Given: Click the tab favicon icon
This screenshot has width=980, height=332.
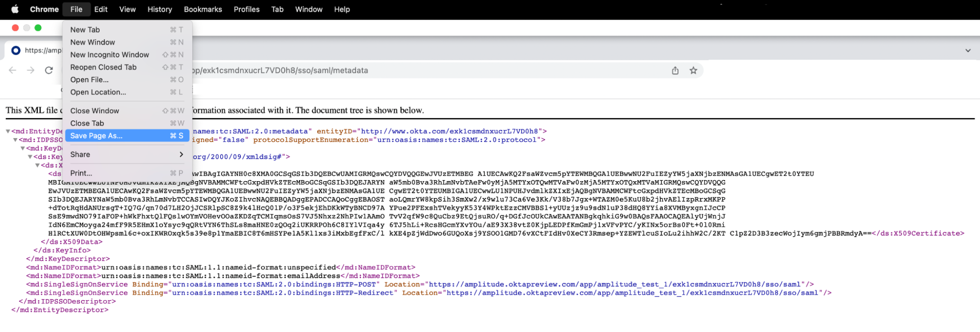Looking at the screenshot, I should 16,50.
